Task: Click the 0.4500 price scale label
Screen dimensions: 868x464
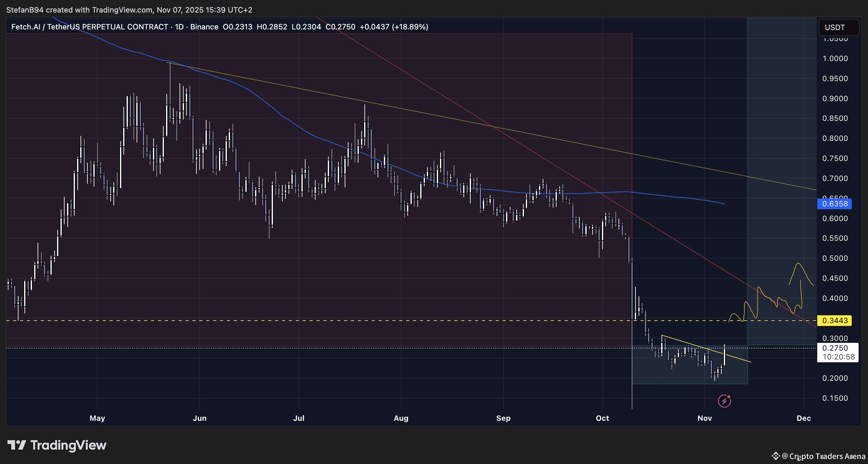Action: (x=835, y=278)
